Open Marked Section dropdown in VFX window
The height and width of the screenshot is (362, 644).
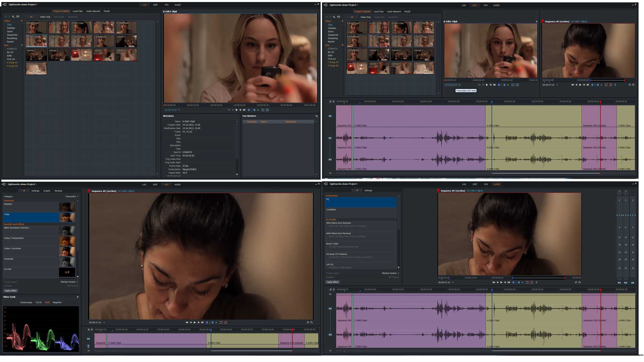tap(69, 282)
